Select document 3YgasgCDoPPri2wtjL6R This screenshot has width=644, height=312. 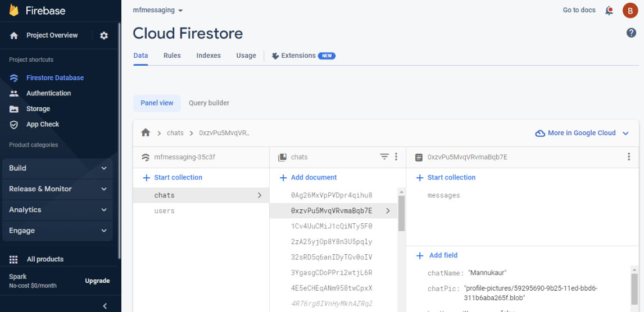pyautogui.click(x=332, y=273)
